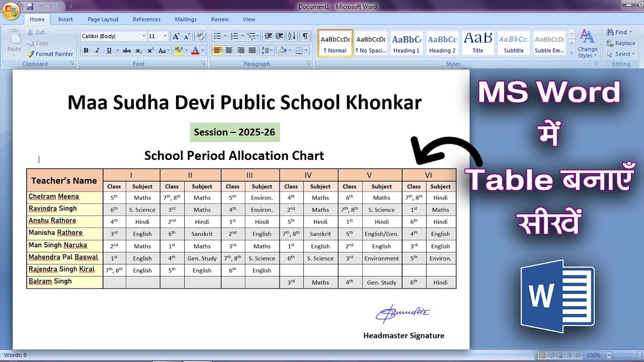Select Align Text Left

coord(217,50)
